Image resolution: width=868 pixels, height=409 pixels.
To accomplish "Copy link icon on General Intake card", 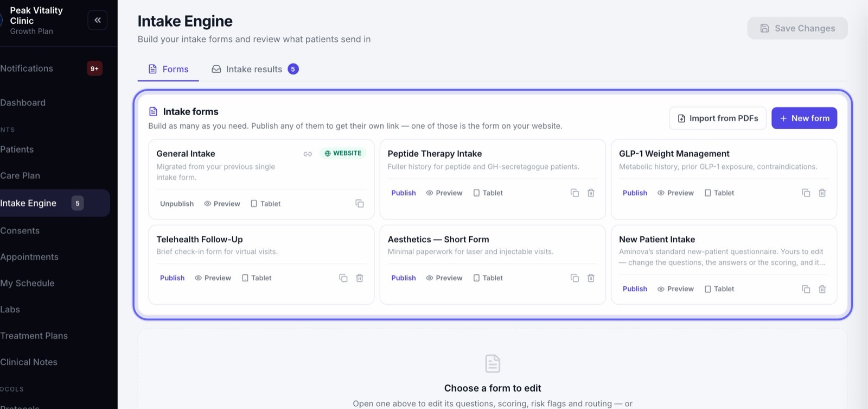I will [308, 154].
